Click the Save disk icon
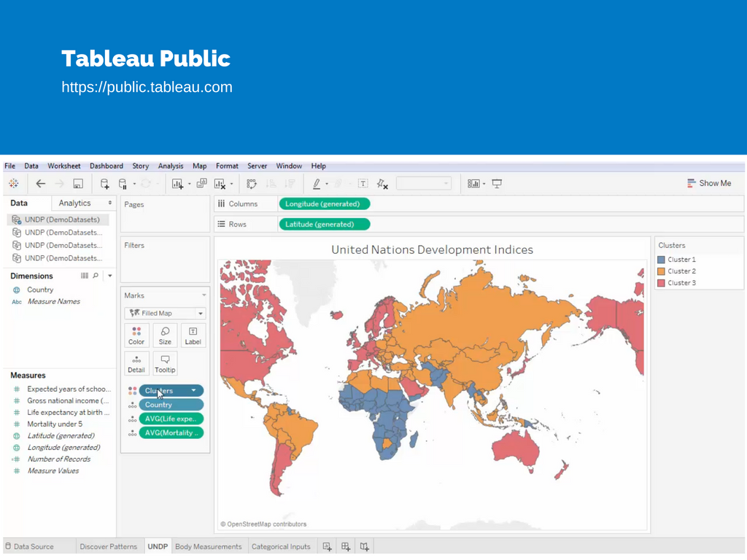Image resolution: width=747 pixels, height=560 pixels. tap(78, 184)
